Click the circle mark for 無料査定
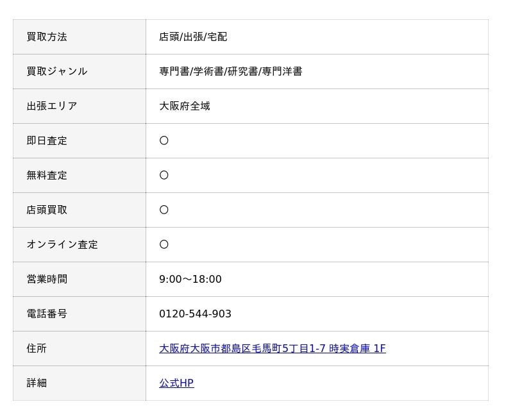Viewport: 513px width, 420px height. [164, 175]
